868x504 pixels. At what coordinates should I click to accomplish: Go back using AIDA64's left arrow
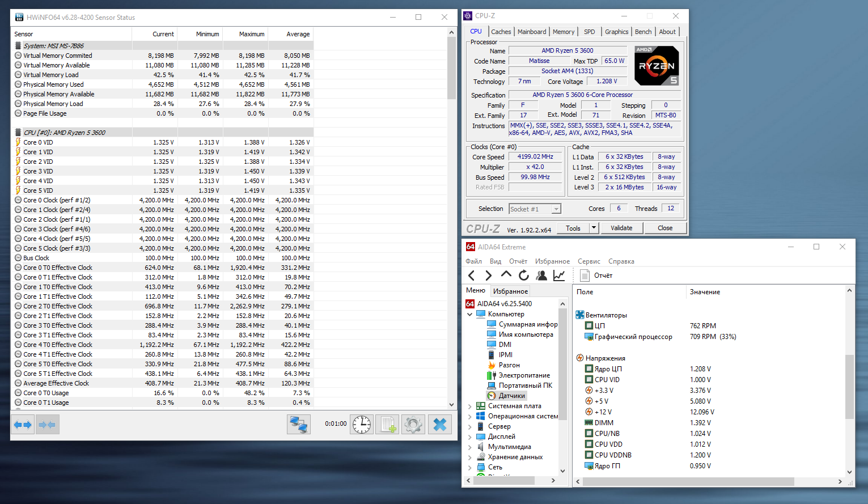[x=472, y=276]
